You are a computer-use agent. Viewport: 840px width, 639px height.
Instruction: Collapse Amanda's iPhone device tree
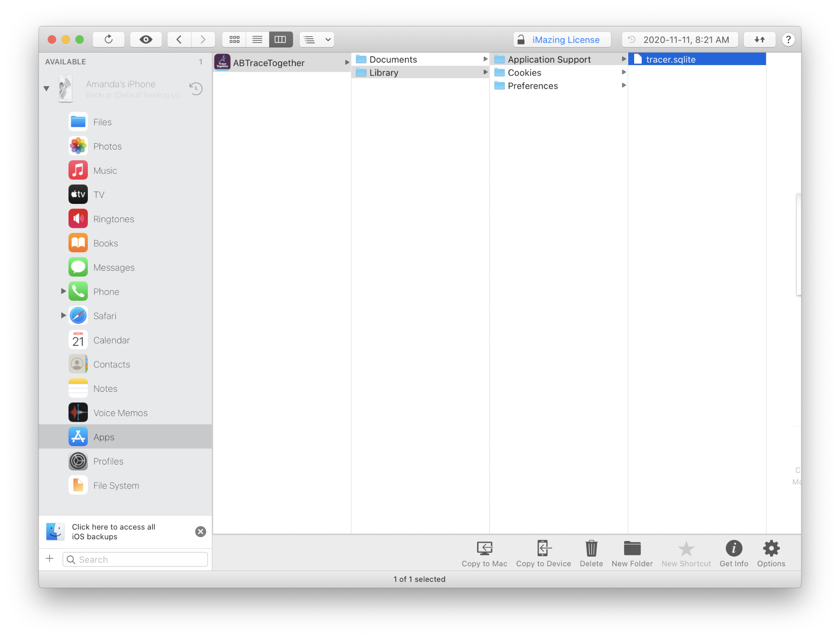coord(47,88)
